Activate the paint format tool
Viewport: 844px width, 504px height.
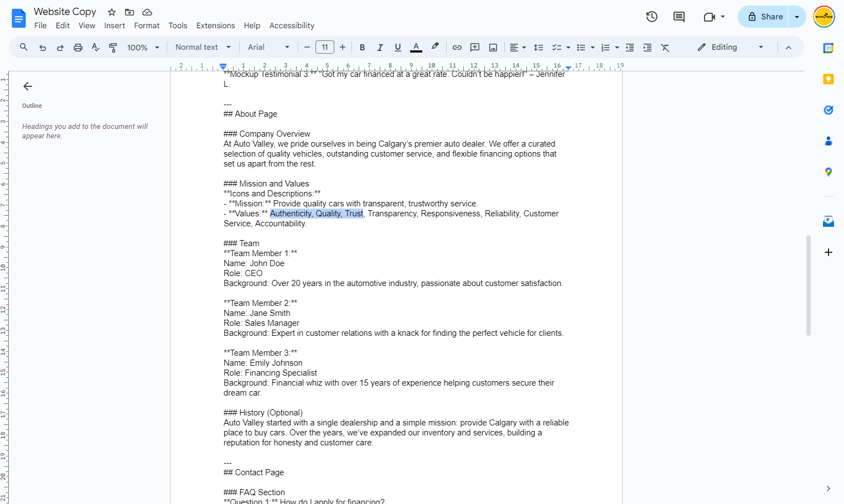(113, 48)
